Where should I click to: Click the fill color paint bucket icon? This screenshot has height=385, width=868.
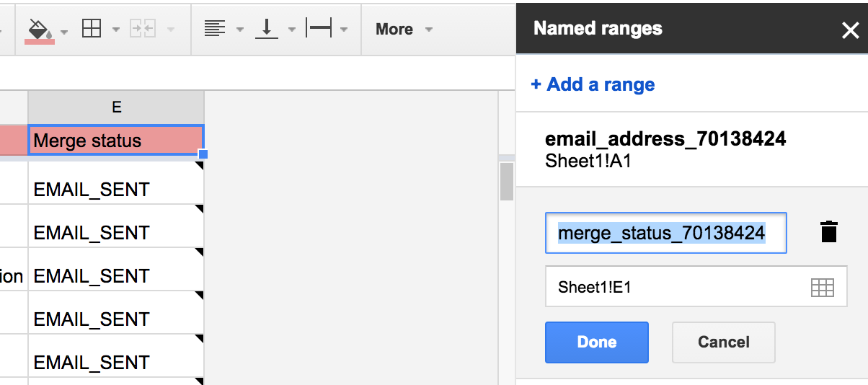pos(39,29)
